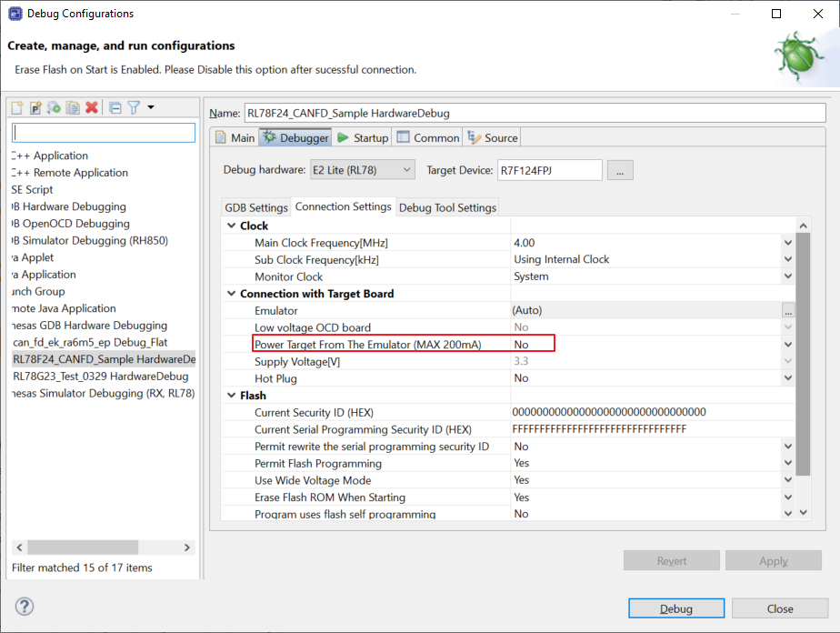Open Permit Flash Programming dropdown
This screenshot has width=840, height=633.
click(x=787, y=463)
